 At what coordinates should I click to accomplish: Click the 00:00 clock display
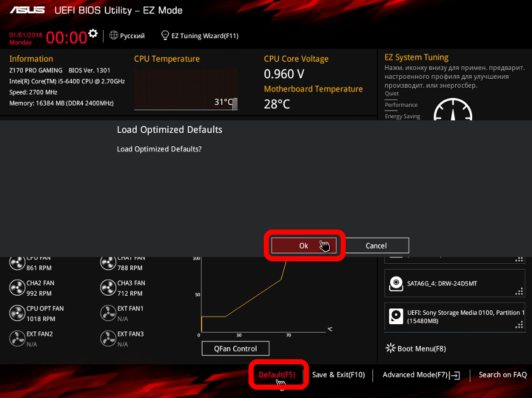tap(67, 38)
